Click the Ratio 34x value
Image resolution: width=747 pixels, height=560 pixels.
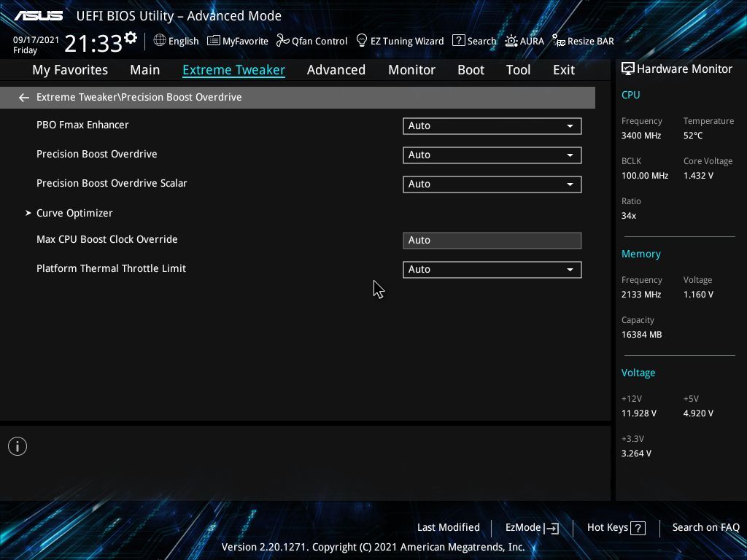tap(628, 216)
